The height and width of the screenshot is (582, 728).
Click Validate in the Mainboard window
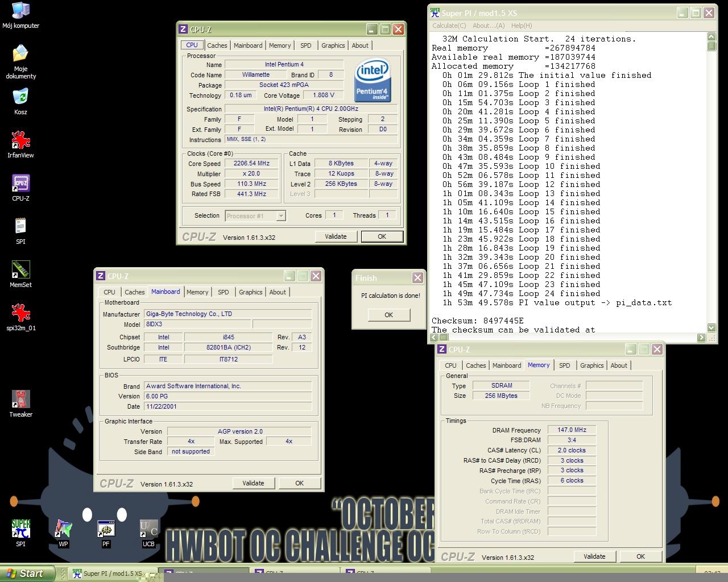253,483
